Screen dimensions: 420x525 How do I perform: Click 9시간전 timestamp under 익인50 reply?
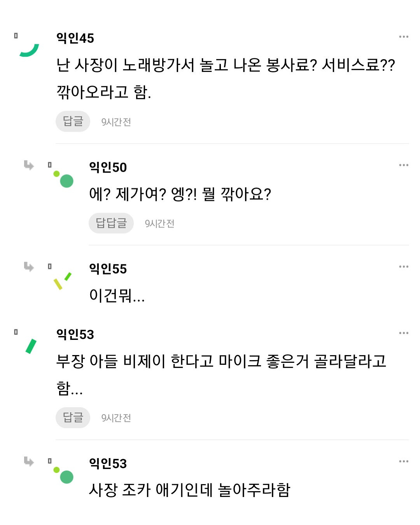[159, 224]
